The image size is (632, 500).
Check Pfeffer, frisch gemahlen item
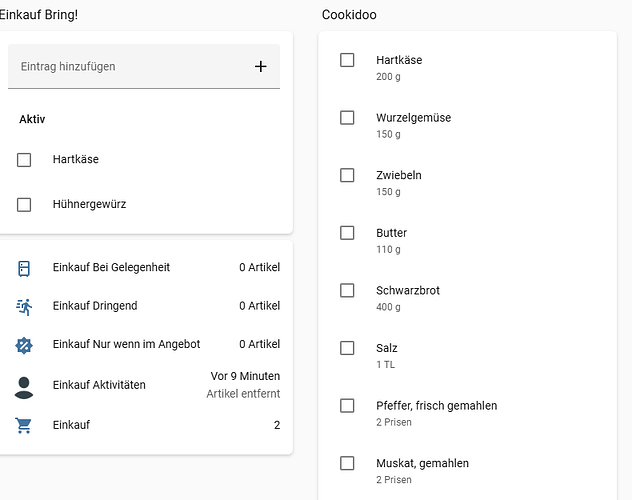347,406
